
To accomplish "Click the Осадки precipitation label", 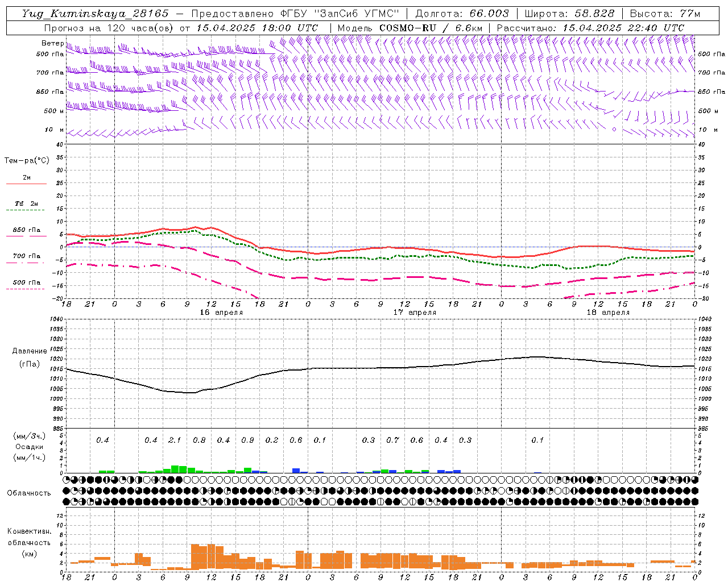I will tap(29, 447).
